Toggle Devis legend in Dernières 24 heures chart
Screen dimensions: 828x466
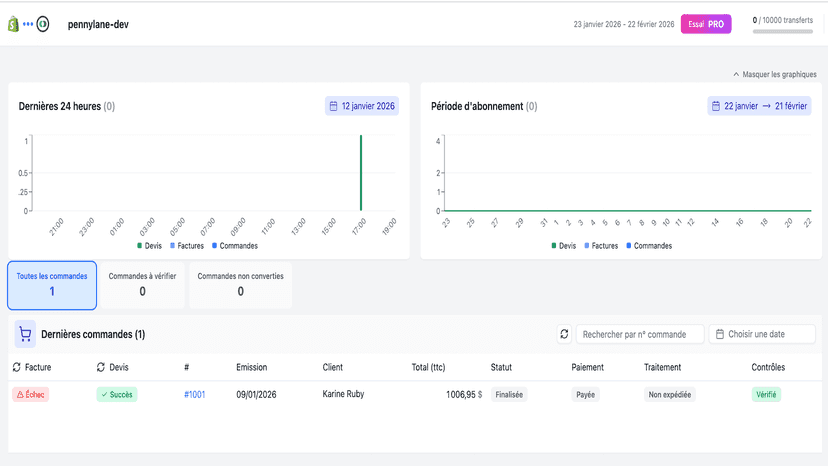pos(149,246)
